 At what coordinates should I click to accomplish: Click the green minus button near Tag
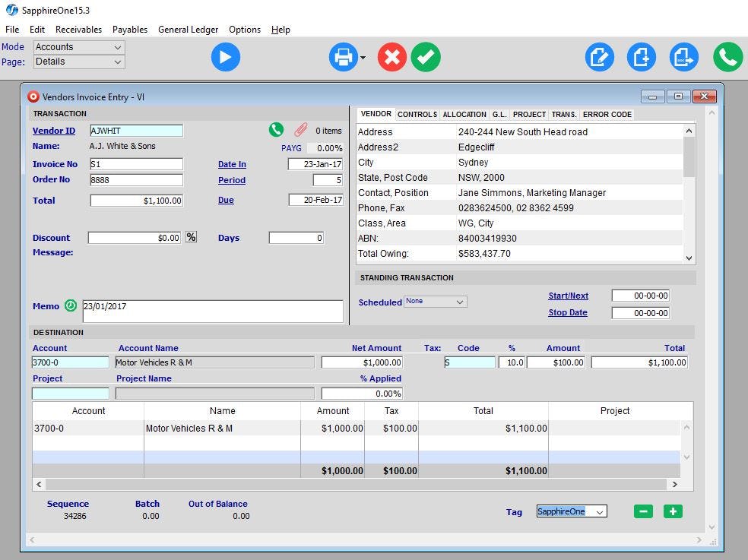[x=643, y=511]
